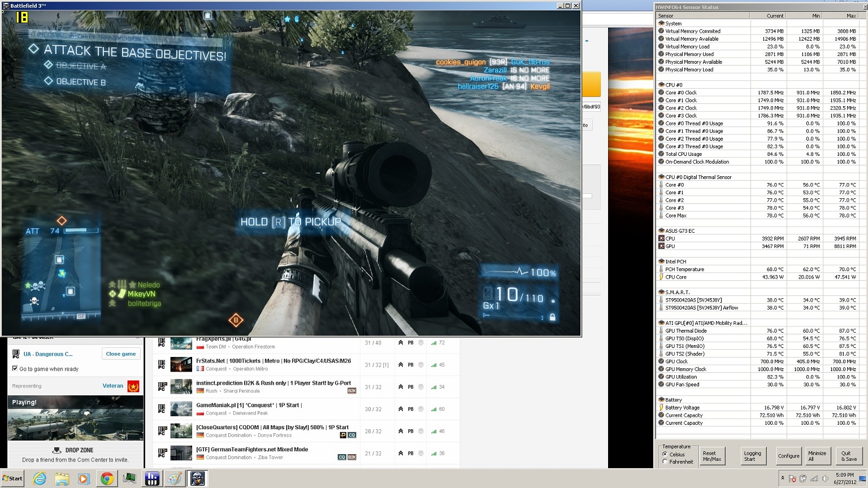Click the Start button
This screenshot has width=868, height=488.
click(x=12, y=478)
